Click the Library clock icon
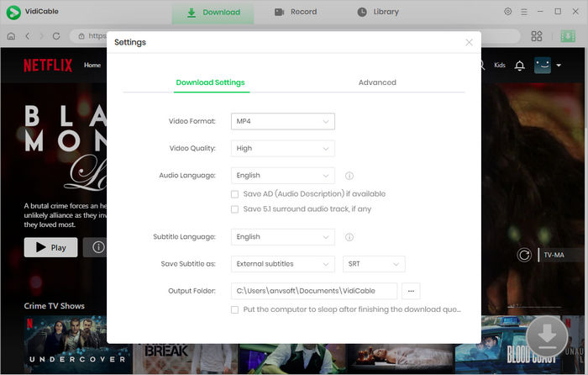This screenshot has width=588, height=375. click(x=362, y=12)
